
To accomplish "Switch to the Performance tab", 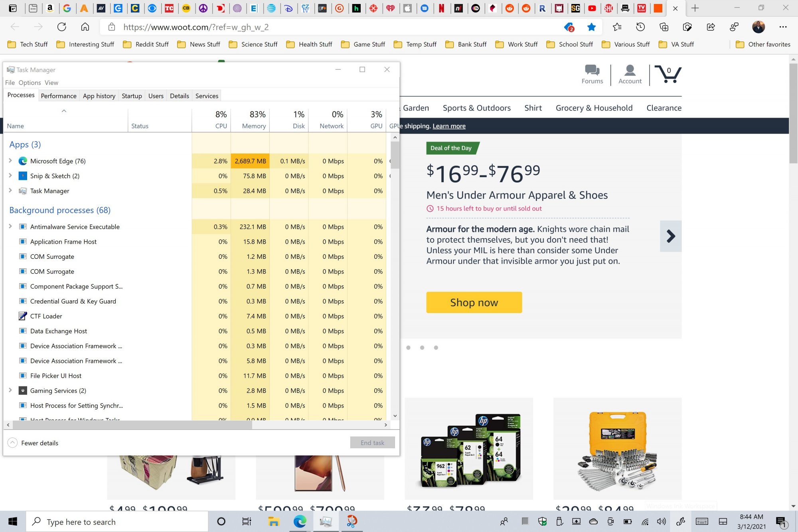I will click(x=58, y=96).
